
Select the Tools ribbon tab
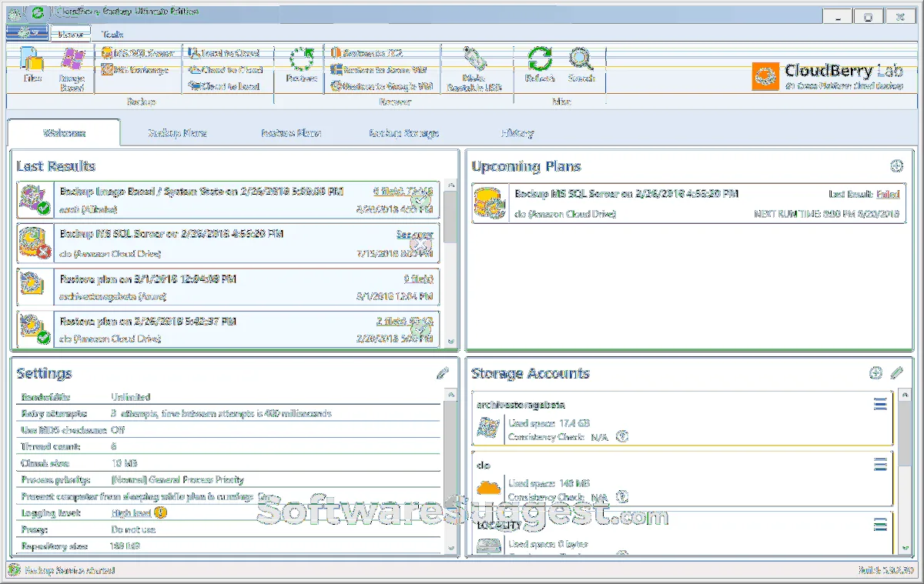(112, 34)
